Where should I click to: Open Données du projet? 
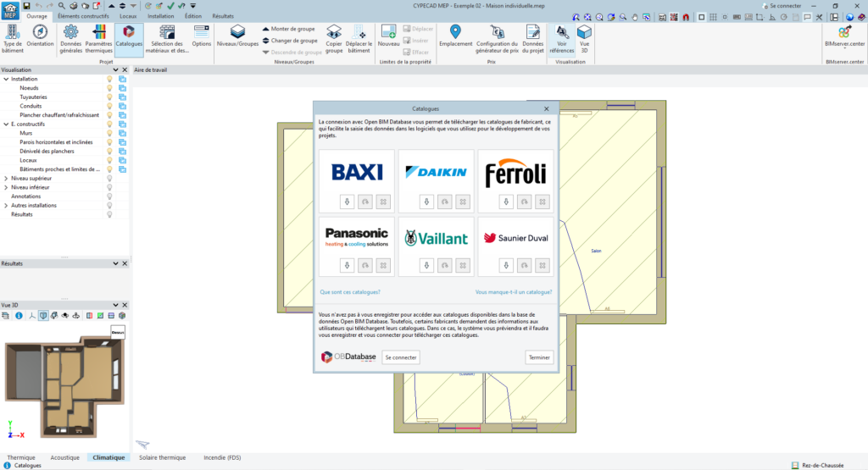pos(532,39)
